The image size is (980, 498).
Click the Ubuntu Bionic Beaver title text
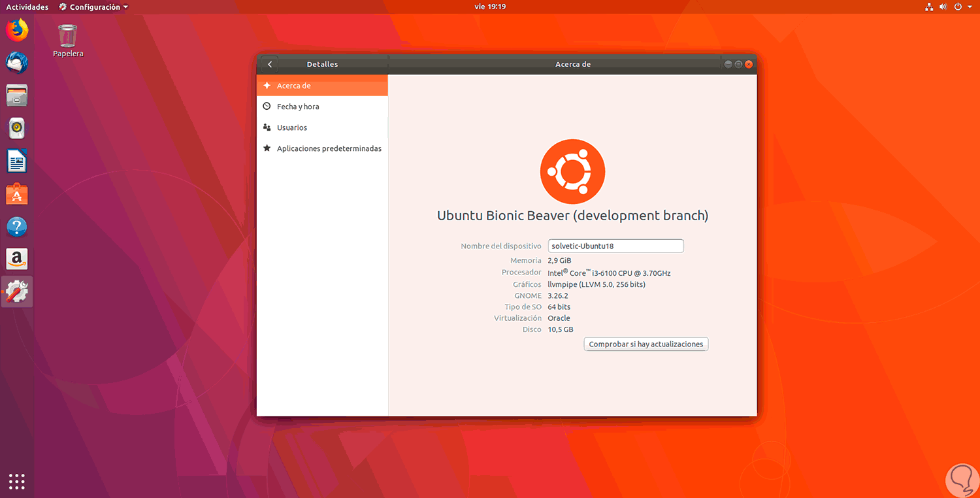point(572,216)
